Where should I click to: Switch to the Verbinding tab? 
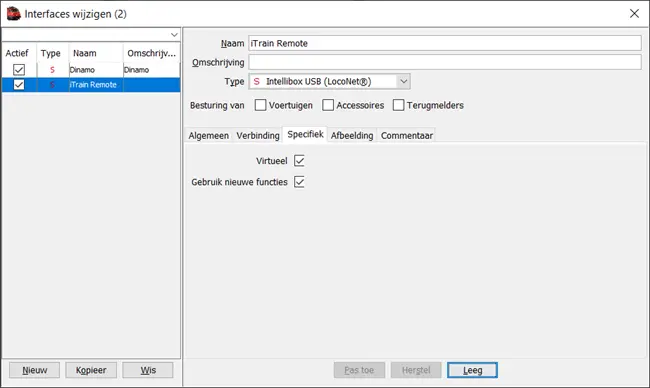click(258, 136)
